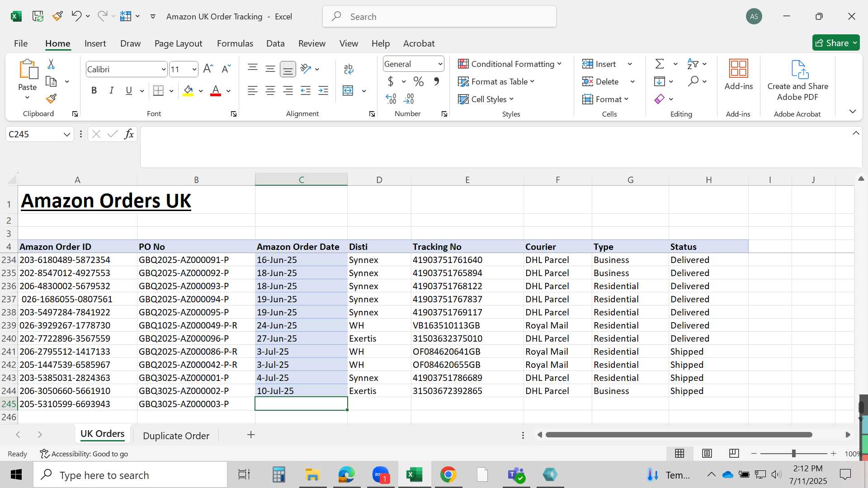868x488 pixels.
Task: Click Create and Share Adobe PDF
Action: point(798,80)
